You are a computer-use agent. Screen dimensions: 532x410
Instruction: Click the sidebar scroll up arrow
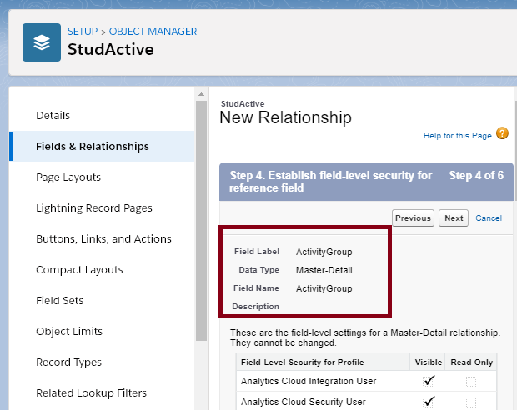tap(201, 94)
